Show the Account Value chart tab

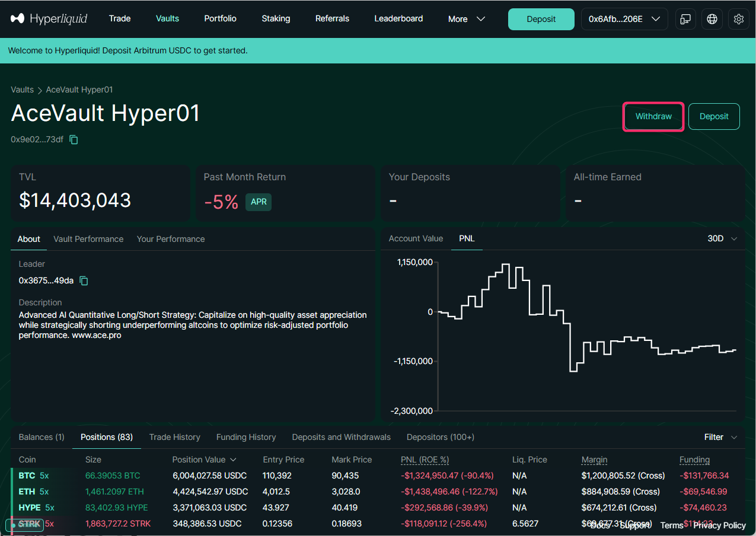tap(416, 238)
